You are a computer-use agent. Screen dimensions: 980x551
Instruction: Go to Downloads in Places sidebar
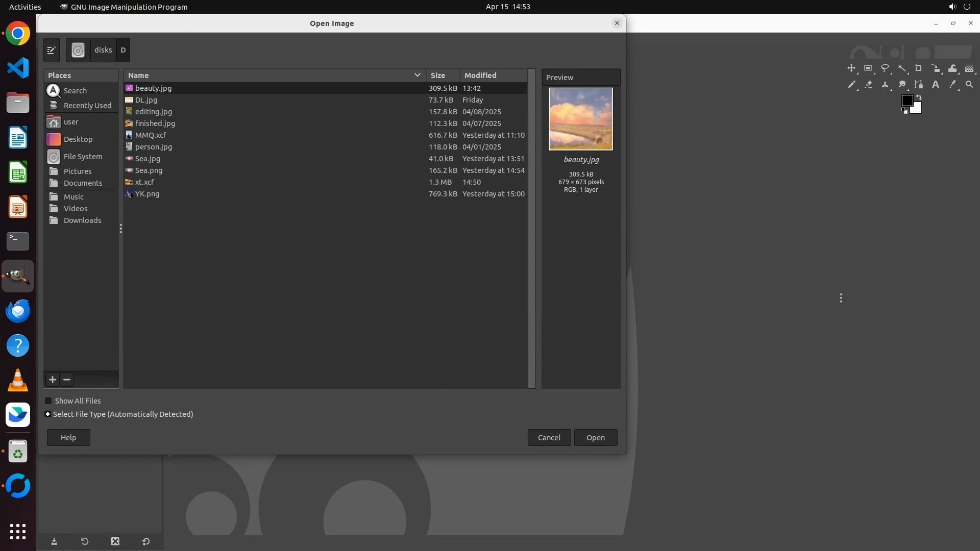pyautogui.click(x=82, y=220)
